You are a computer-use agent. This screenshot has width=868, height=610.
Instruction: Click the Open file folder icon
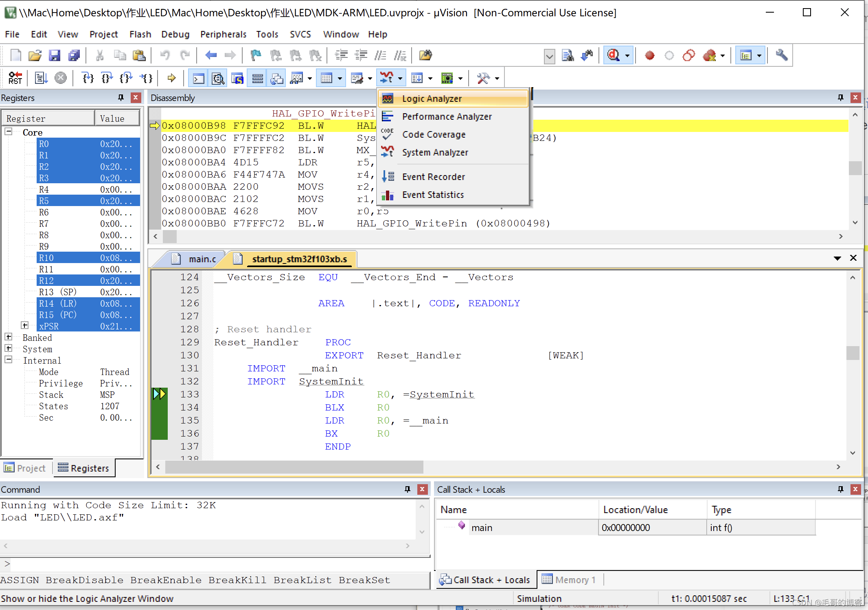(x=35, y=55)
